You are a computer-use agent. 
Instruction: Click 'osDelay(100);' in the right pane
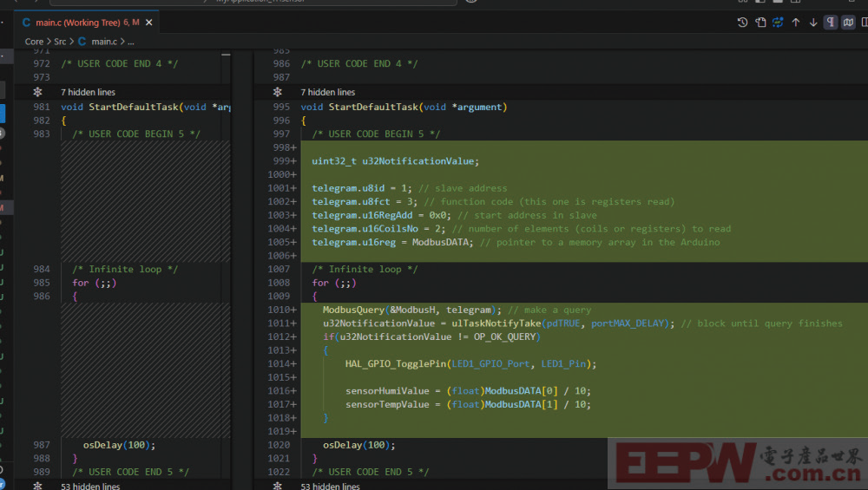[x=358, y=445]
